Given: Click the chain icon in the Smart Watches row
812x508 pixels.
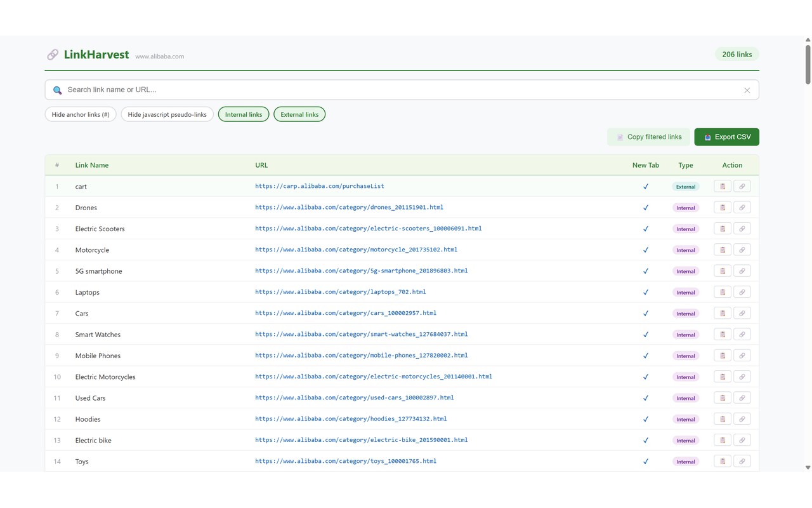Looking at the screenshot, I should pos(742,335).
